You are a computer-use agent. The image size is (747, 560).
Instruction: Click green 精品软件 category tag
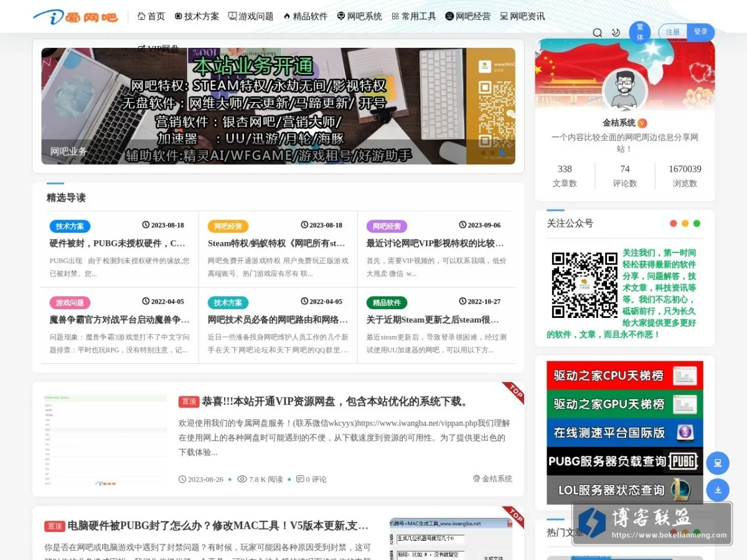pyautogui.click(x=387, y=302)
